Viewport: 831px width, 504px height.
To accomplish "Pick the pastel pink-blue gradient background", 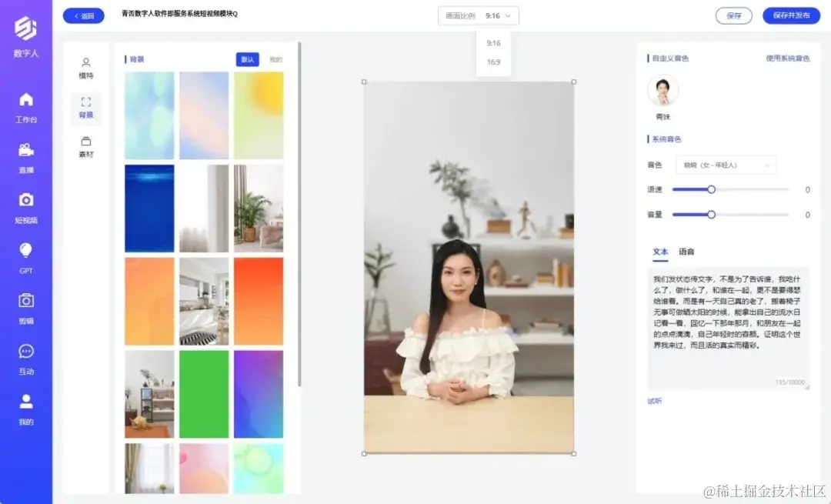I will pos(204,115).
